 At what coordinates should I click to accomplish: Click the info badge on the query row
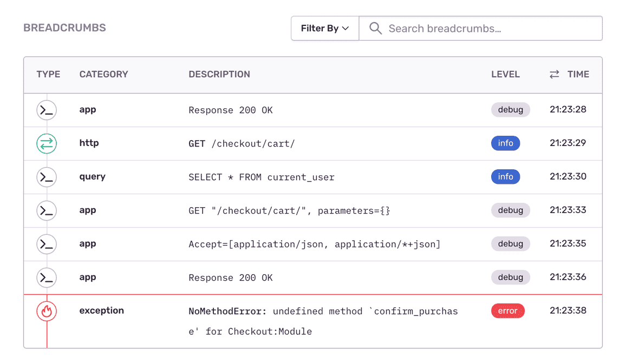pos(505,177)
